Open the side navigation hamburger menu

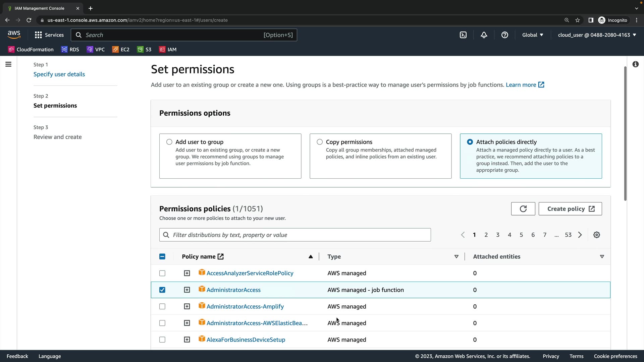point(8,64)
